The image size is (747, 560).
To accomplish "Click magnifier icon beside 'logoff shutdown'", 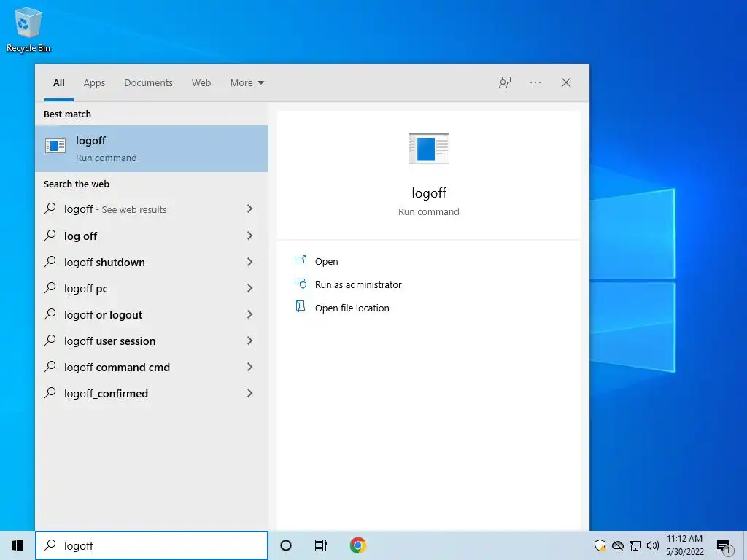I will tap(50, 262).
